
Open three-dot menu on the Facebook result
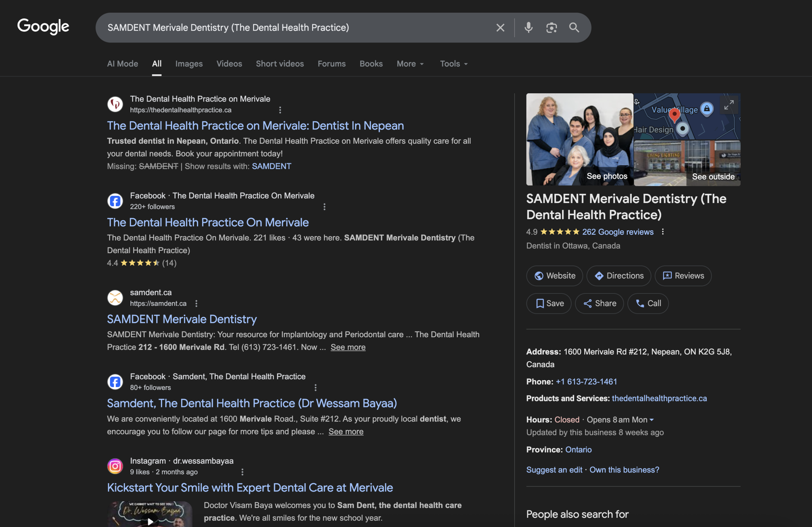pos(324,207)
